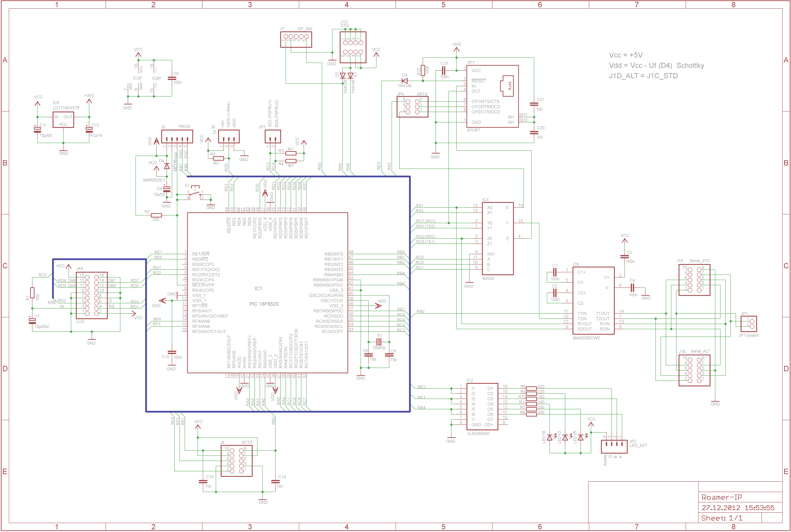Click capacitor C2 100n symbol
This screenshot has width=791, height=532.
click(555, 293)
